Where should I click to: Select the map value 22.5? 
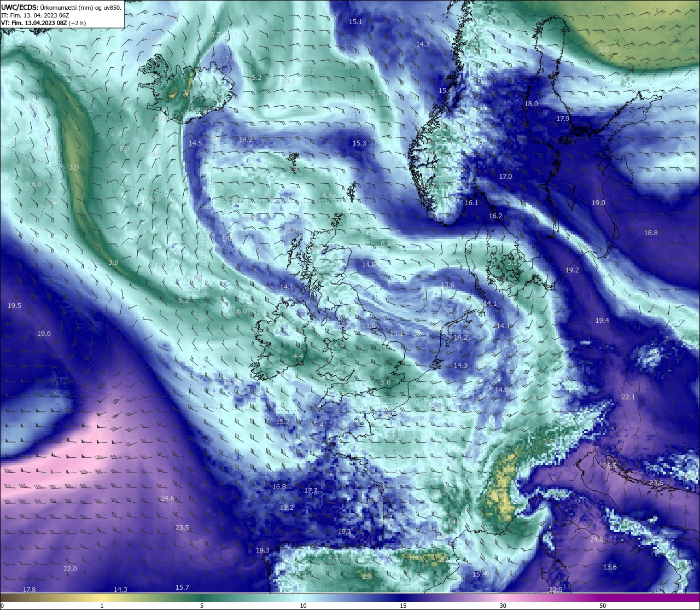[x=555, y=589]
